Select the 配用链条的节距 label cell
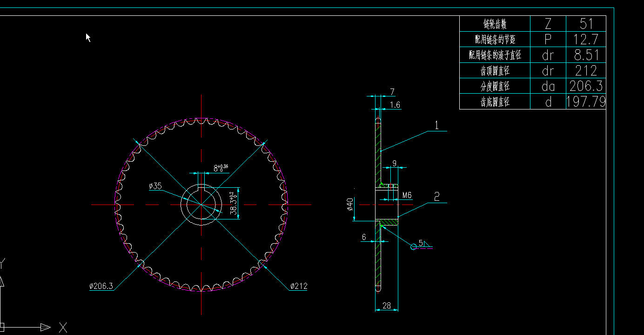 [495, 39]
